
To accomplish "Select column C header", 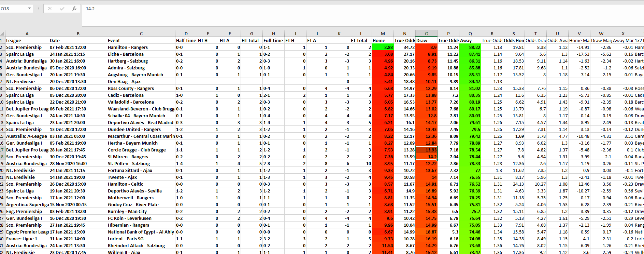I will (141, 34).
